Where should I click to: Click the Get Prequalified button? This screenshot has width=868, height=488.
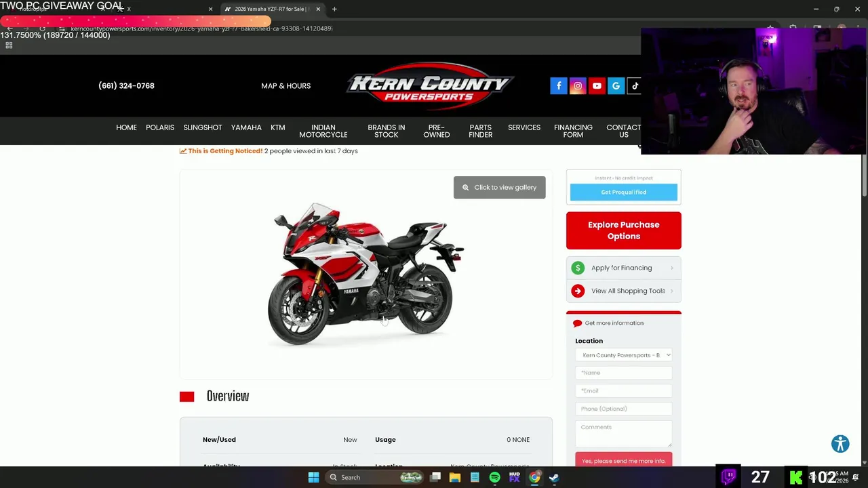(624, 192)
